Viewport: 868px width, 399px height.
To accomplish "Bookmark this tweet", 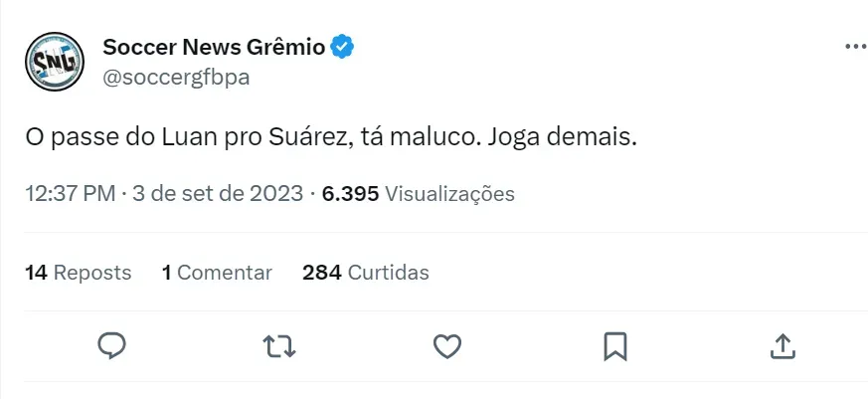I will point(614,345).
